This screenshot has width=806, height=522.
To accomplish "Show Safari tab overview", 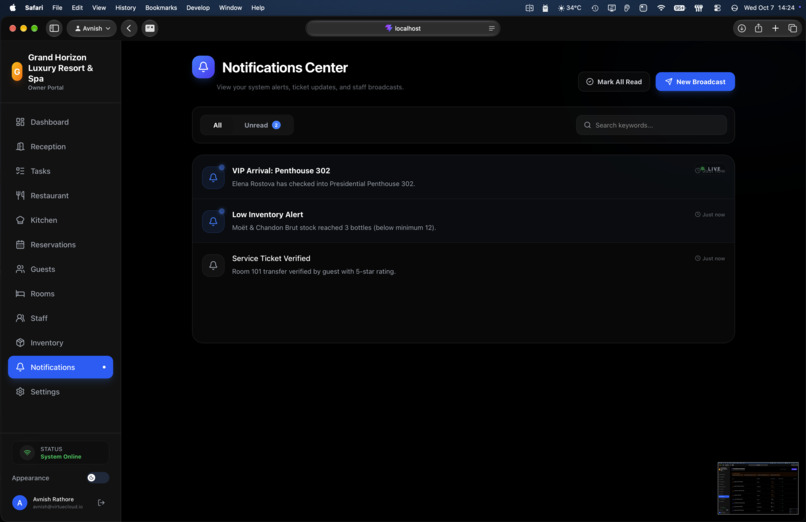I will coord(792,28).
